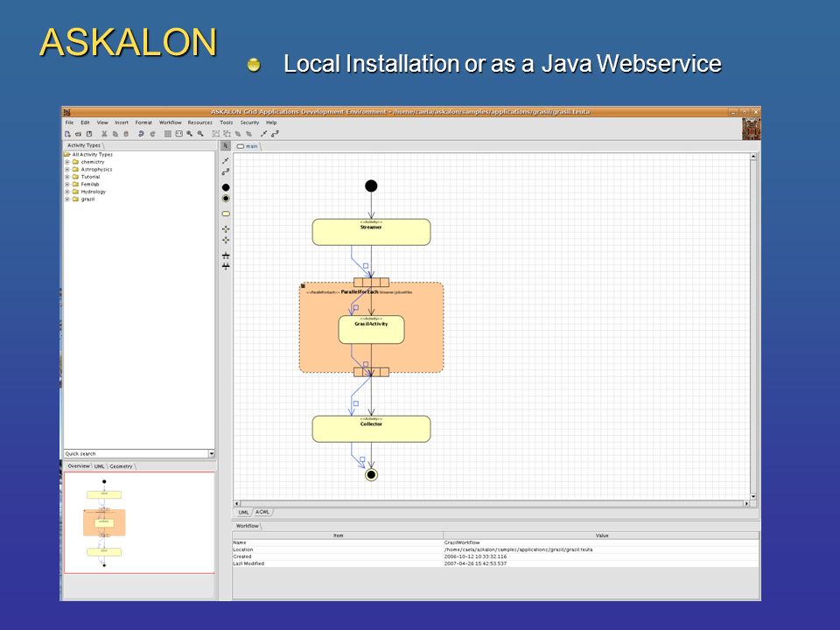Click the Send to back toolbar icon
This screenshot has width=840, height=630.
coord(248,133)
